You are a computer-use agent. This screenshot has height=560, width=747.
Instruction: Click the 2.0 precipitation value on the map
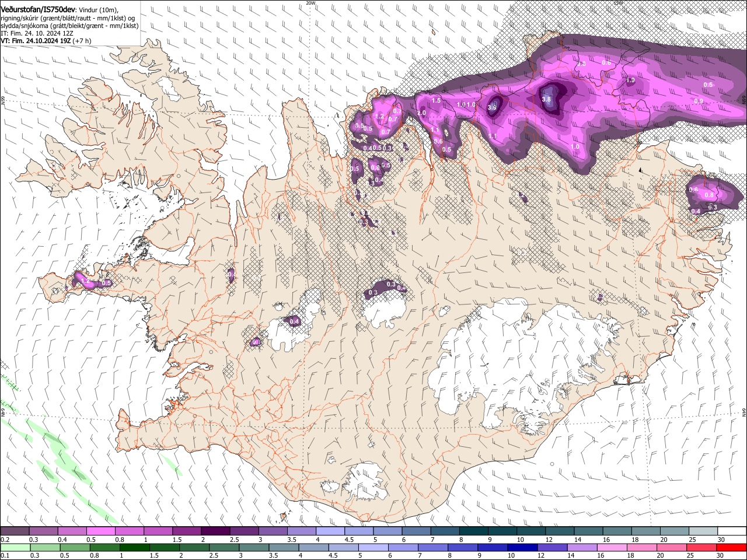coord(421,113)
